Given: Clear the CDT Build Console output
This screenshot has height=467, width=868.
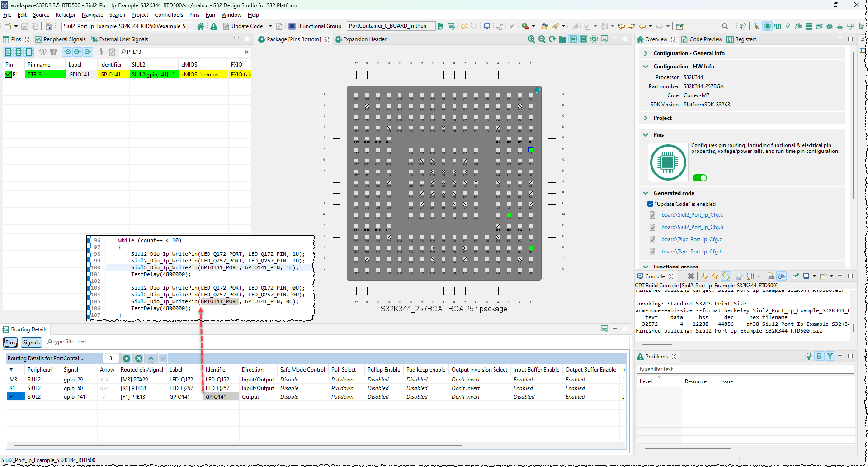Looking at the screenshot, I should [x=771, y=276].
